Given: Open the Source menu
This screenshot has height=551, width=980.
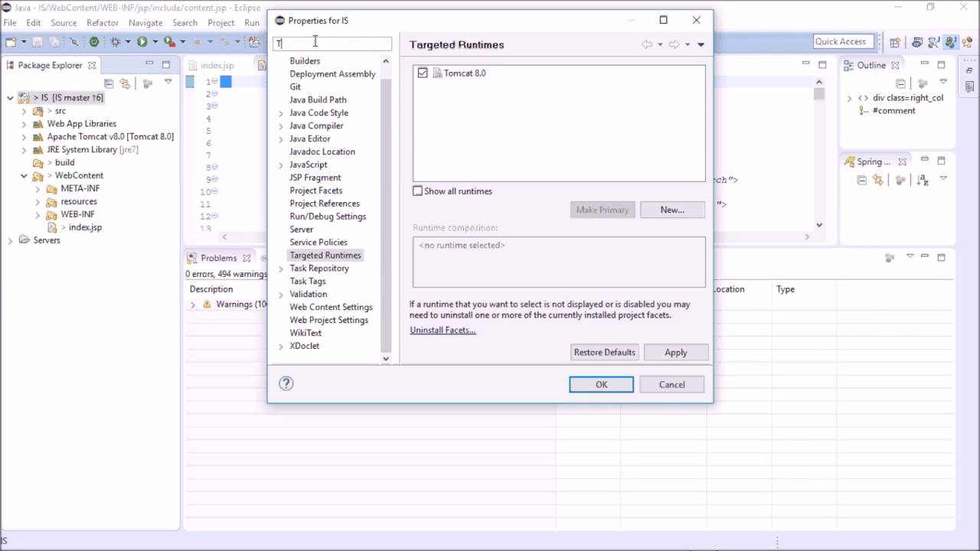Looking at the screenshot, I should pos(64,23).
